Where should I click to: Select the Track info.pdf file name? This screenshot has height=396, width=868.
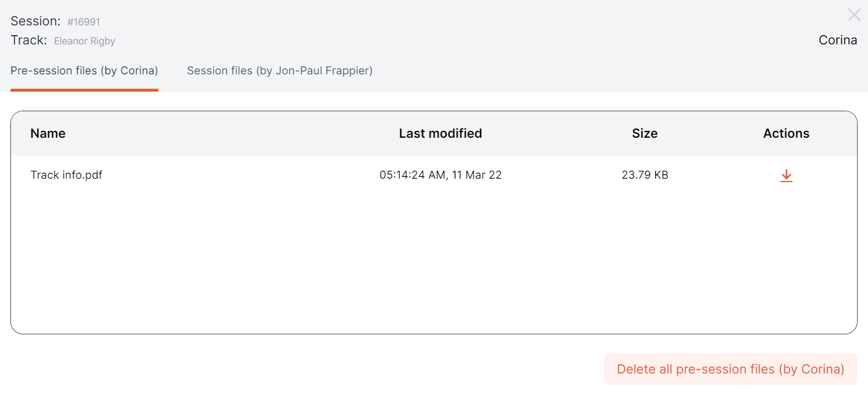[x=66, y=175]
